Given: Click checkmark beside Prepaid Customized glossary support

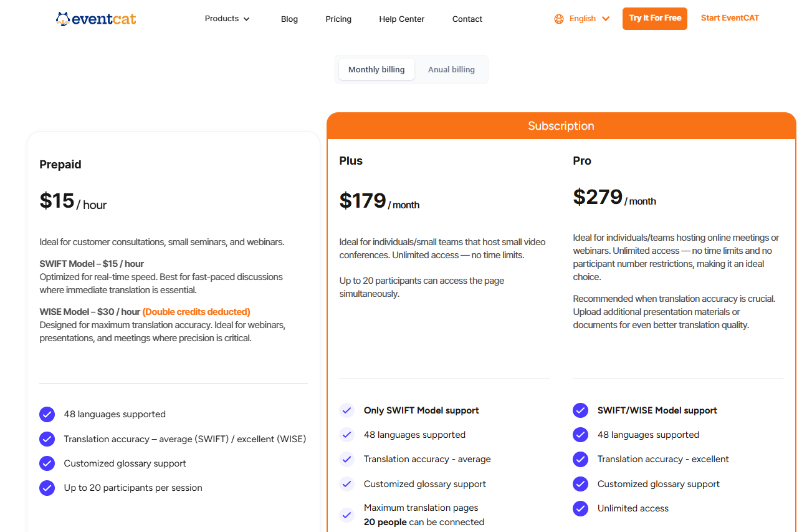Looking at the screenshot, I should tap(47, 463).
